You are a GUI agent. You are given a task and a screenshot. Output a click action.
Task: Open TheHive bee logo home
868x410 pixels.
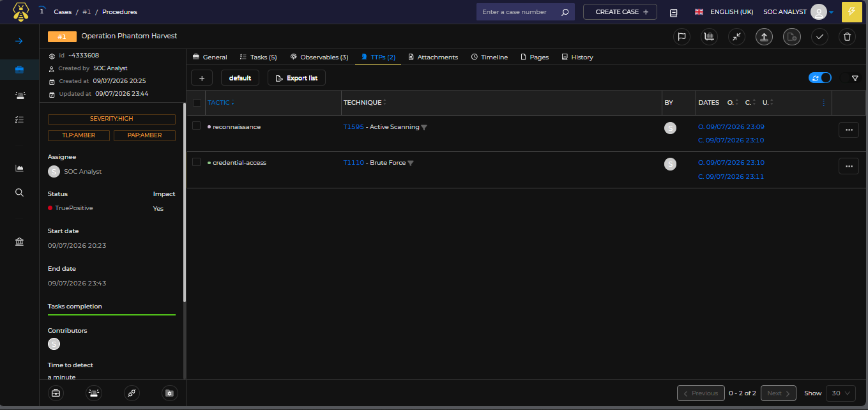pos(20,11)
